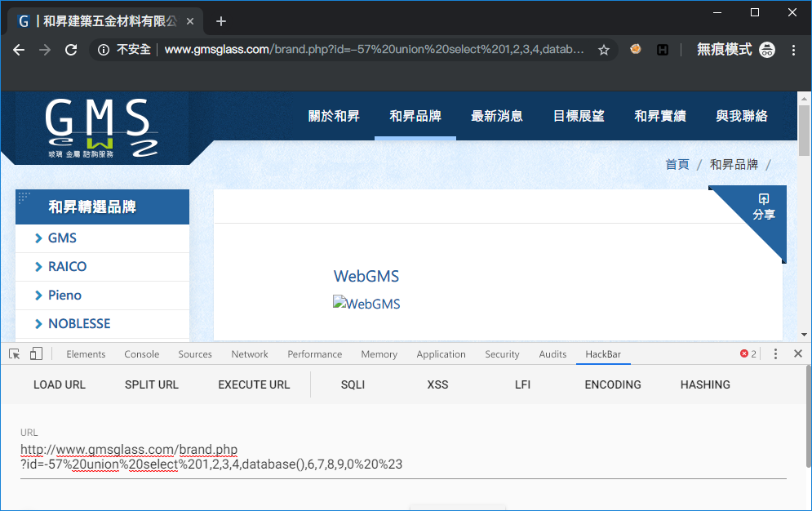The height and width of the screenshot is (511, 812).
Task: Close the DevTools panel
Action: point(798,353)
